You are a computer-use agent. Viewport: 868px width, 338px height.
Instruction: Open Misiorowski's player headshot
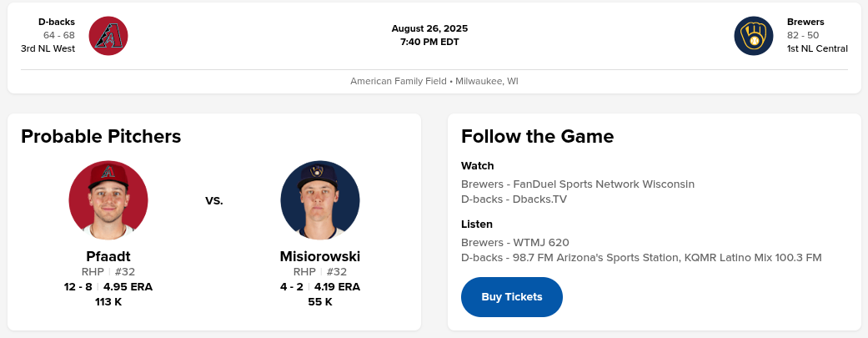pyautogui.click(x=320, y=200)
